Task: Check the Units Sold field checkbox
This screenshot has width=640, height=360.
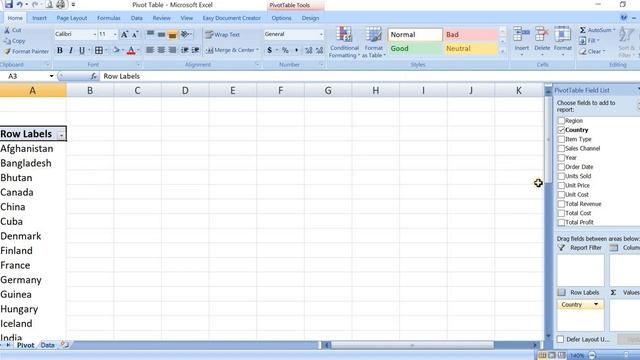Action: 561,176
